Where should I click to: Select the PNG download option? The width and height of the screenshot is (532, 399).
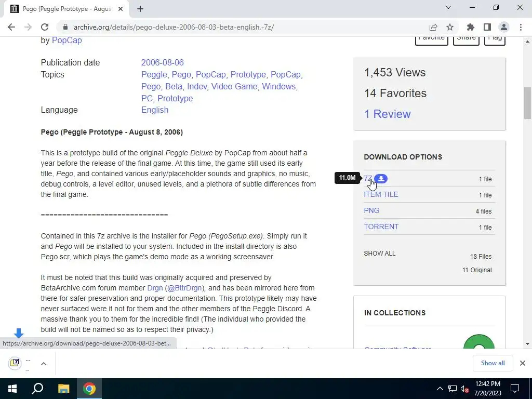[x=371, y=210]
